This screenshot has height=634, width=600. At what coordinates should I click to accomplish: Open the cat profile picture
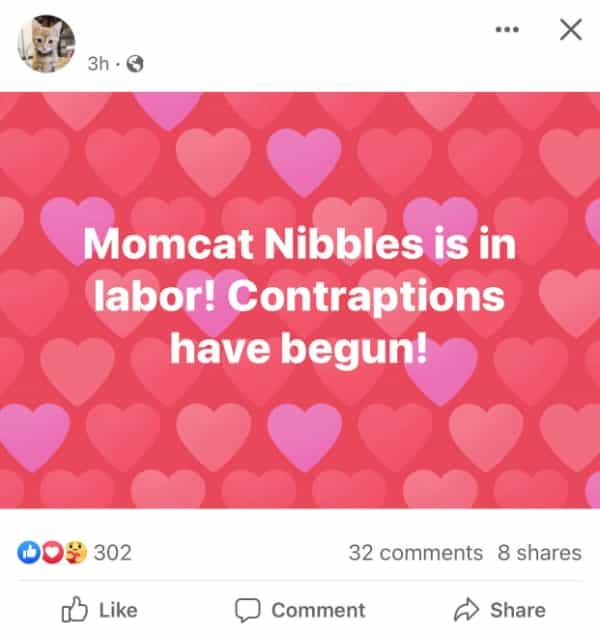tap(45, 44)
